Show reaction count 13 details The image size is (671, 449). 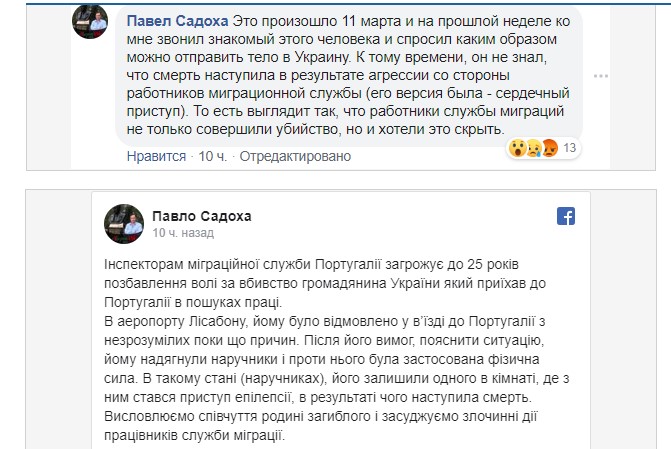pos(572,149)
